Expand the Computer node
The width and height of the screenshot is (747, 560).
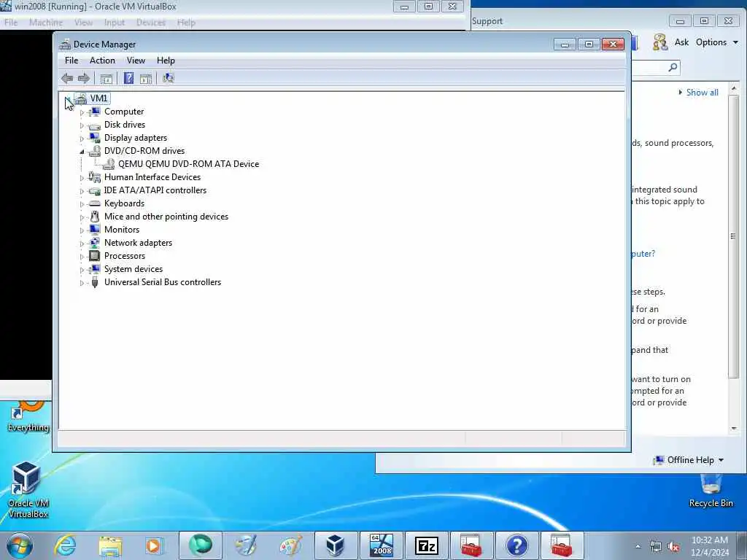(82, 112)
